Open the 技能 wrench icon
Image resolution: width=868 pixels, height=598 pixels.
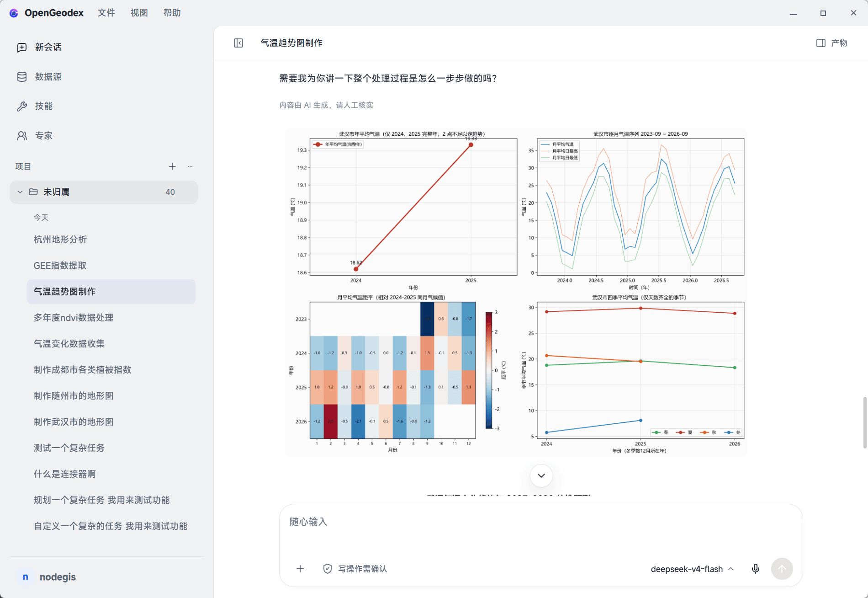click(22, 106)
